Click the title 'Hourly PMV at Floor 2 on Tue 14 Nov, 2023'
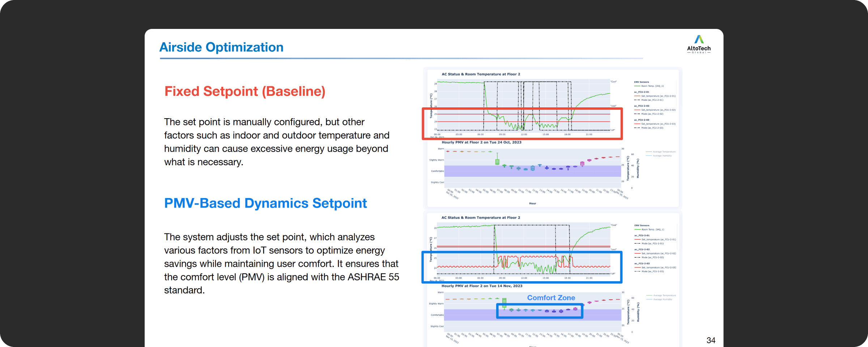Image resolution: width=868 pixels, height=347 pixels. click(482, 286)
